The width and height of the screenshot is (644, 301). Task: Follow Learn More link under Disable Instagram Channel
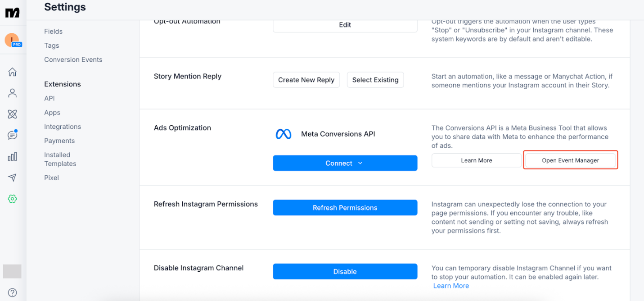tap(451, 286)
